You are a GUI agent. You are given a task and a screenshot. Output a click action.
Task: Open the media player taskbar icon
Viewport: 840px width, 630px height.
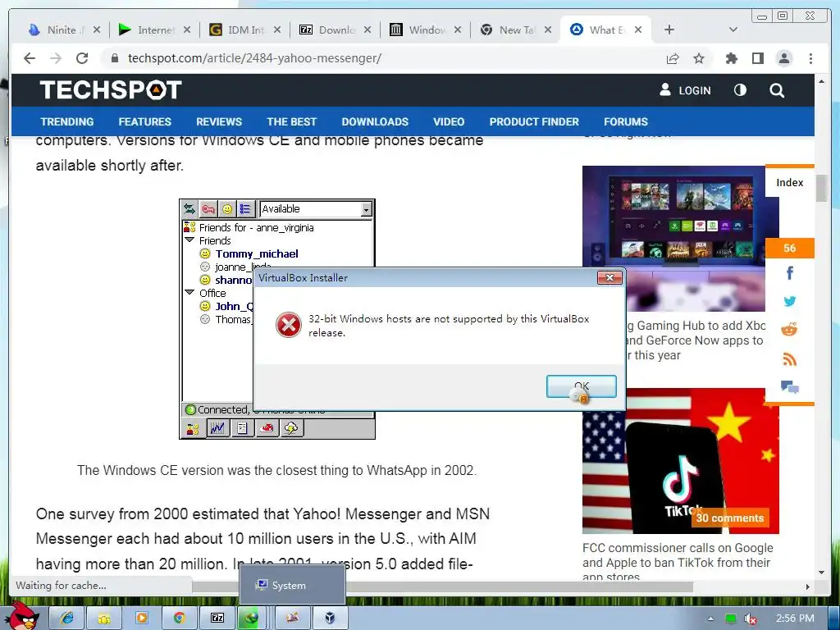[x=141, y=619]
